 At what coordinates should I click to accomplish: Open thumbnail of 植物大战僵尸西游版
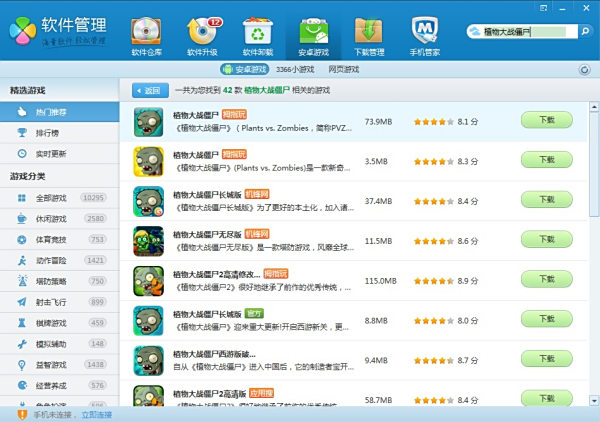pyautogui.click(x=148, y=361)
